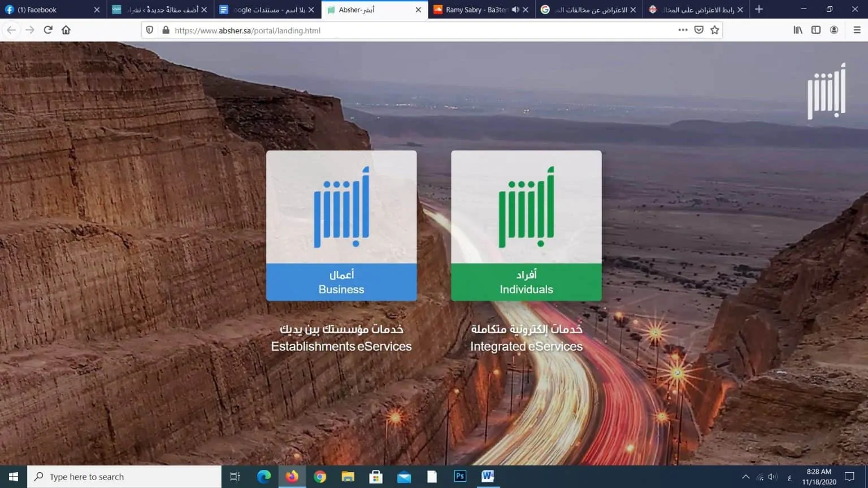Open the browser Home page button
Viewport: 868px width, 488px height.
coord(66,30)
